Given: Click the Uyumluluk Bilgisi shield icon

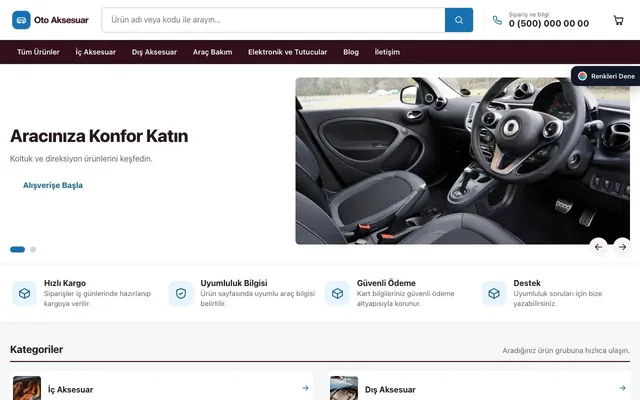Looking at the screenshot, I should [x=181, y=293].
